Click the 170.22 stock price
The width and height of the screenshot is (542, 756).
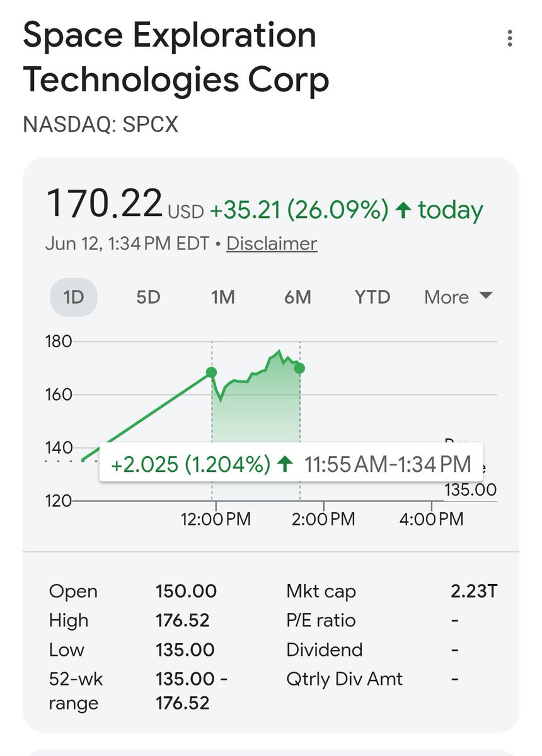coord(105,203)
